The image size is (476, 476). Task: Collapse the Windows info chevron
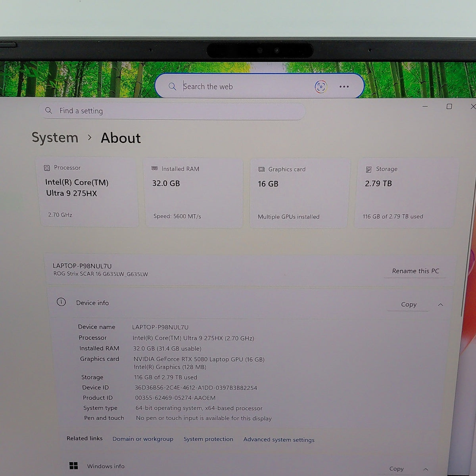point(426,469)
